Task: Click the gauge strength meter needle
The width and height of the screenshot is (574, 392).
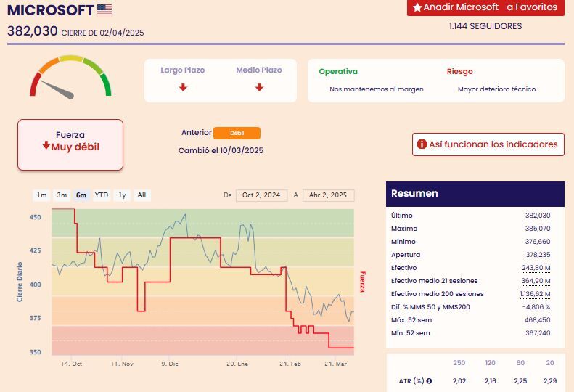Action: (x=58, y=90)
